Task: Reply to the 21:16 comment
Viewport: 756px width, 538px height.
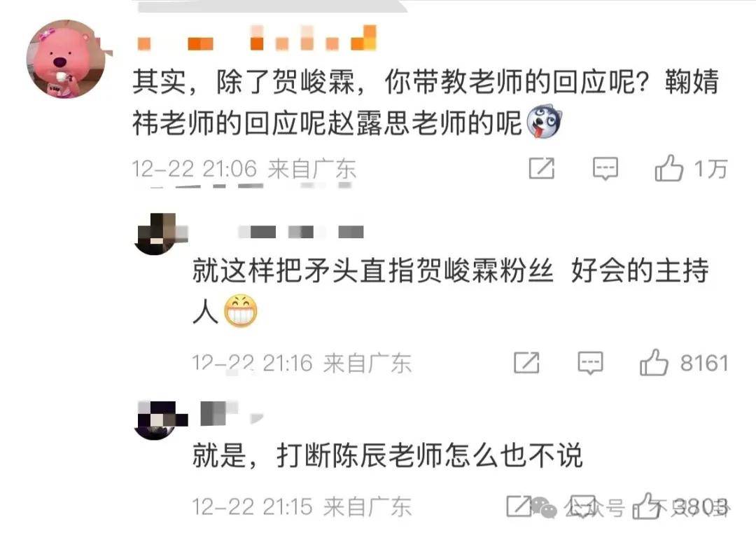Action: click(590, 363)
